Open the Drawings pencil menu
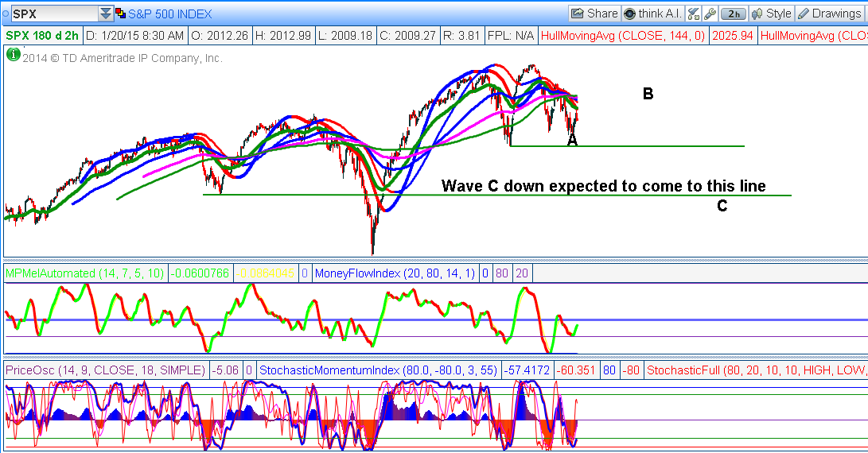 (828, 14)
